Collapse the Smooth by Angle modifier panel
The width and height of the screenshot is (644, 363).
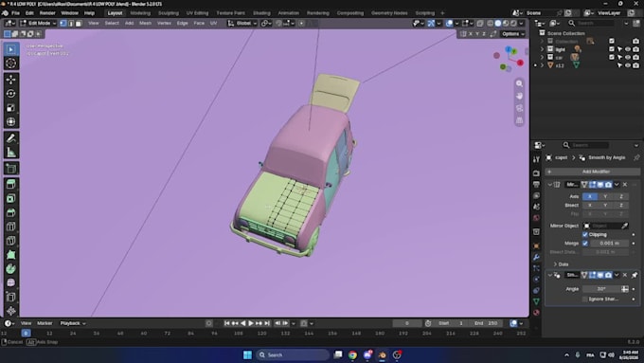tap(550, 275)
